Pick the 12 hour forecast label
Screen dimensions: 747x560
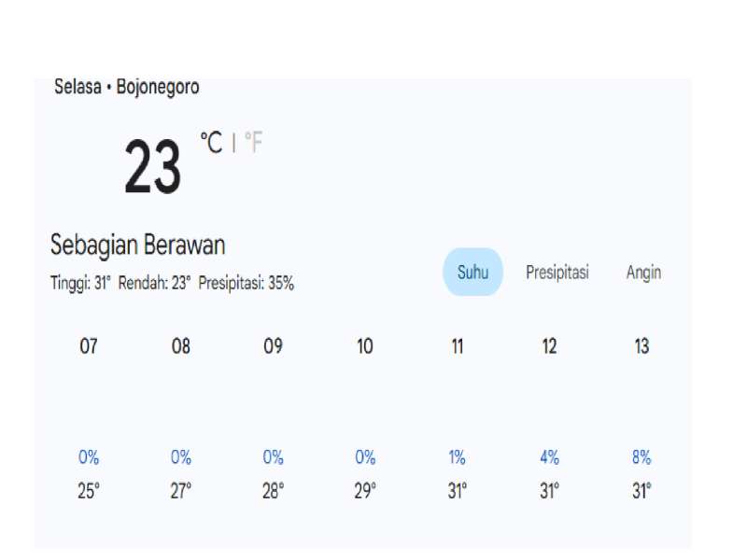[x=549, y=346]
